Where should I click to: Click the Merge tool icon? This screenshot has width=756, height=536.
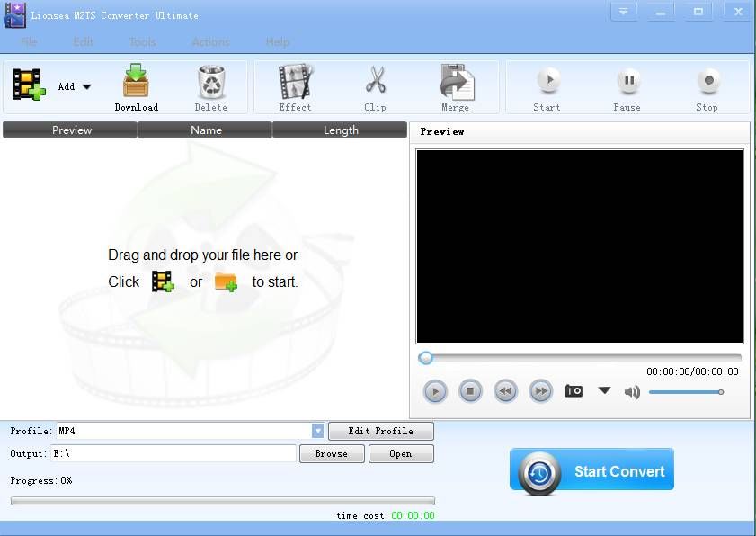point(457,82)
